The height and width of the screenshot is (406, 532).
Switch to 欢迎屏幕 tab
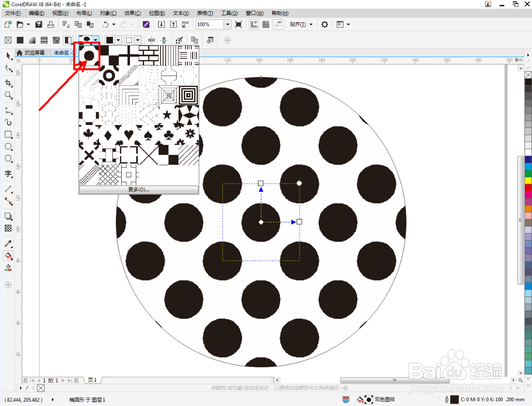click(x=31, y=53)
